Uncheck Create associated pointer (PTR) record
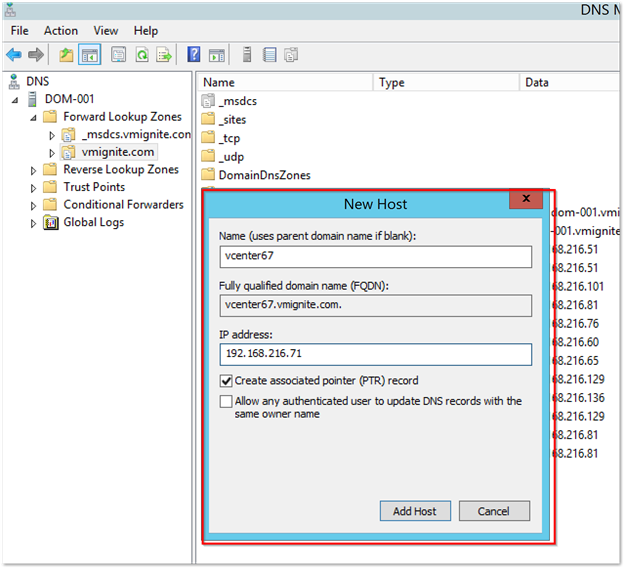Viewport: 624px width, 568px height. pyautogui.click(x=226, y=380)
